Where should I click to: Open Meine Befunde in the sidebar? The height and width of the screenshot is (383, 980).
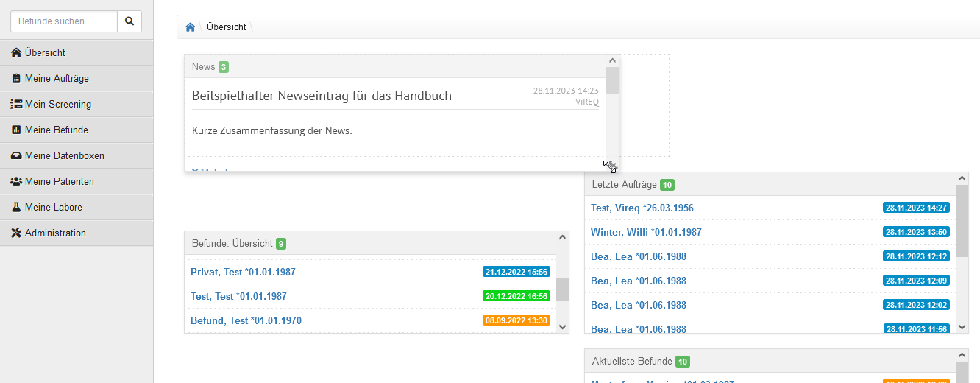click(77, 130)
